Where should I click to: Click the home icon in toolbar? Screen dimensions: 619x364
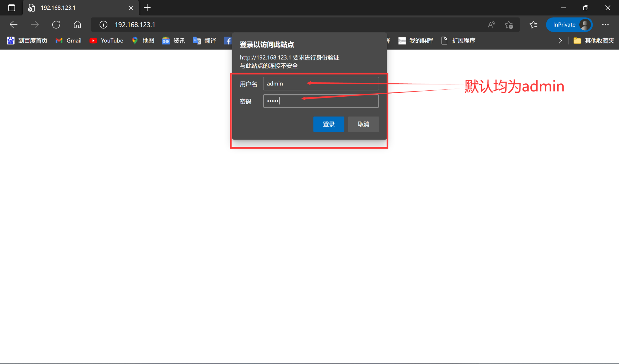tap(77, 24)
